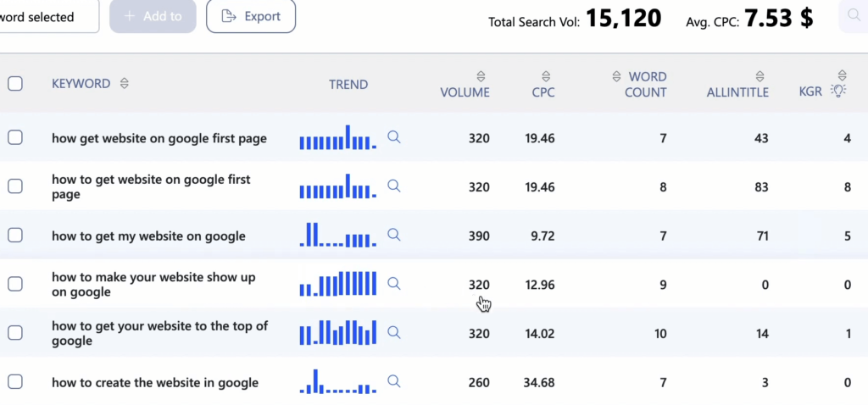
Task: Click magnifier icon for 'how to create the website in google'
Action: click(x=393, y=381)
